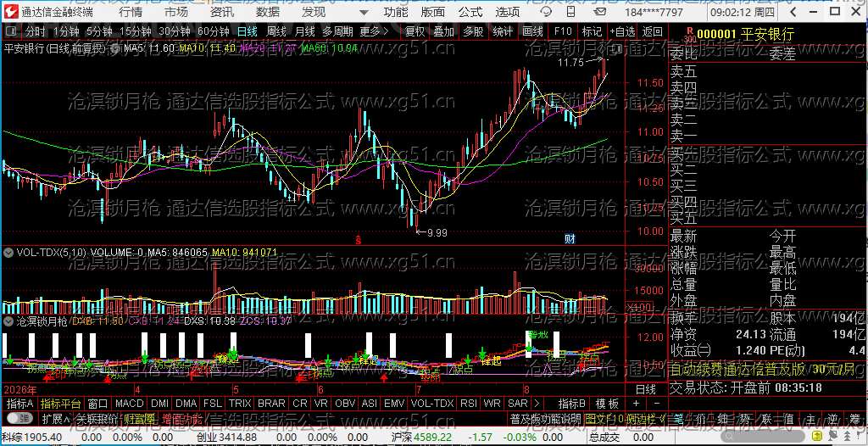Toggle the 弹 switch in bottom bar
The image size is (868, 446).
coord(20,419)
